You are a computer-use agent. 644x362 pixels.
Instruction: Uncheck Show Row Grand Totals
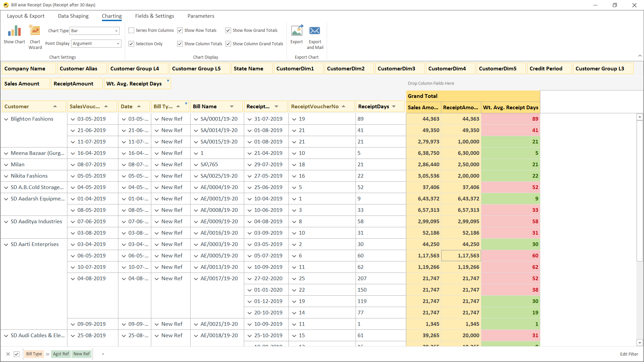click(228, 31)
